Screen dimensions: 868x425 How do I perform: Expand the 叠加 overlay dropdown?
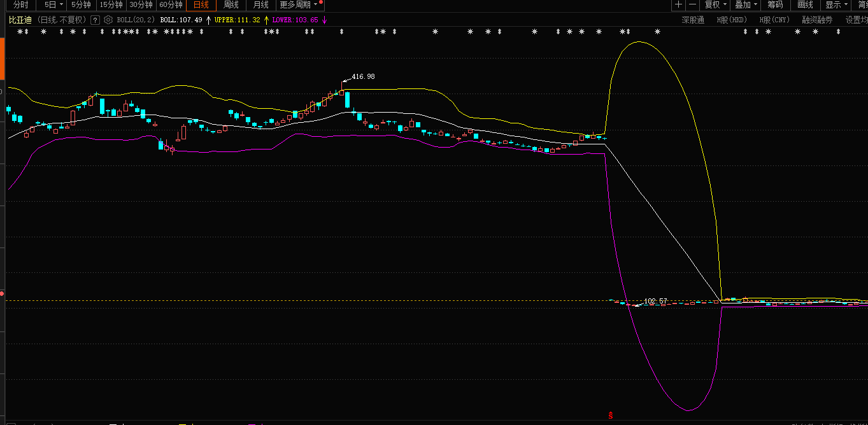[746, 5]
